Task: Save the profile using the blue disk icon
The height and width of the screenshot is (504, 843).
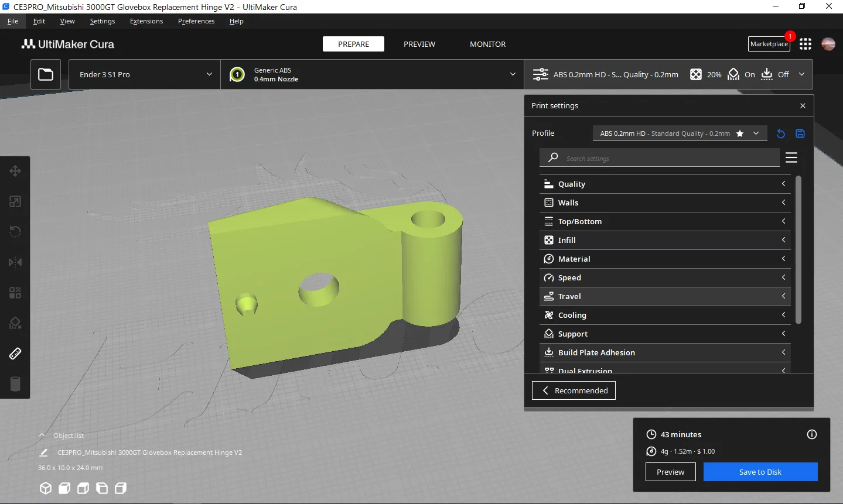Action: [800, 133]
